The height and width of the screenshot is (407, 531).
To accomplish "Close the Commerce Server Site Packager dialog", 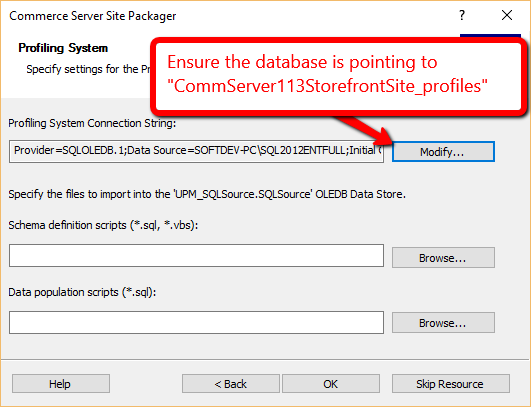I will (x=507, y=15).
